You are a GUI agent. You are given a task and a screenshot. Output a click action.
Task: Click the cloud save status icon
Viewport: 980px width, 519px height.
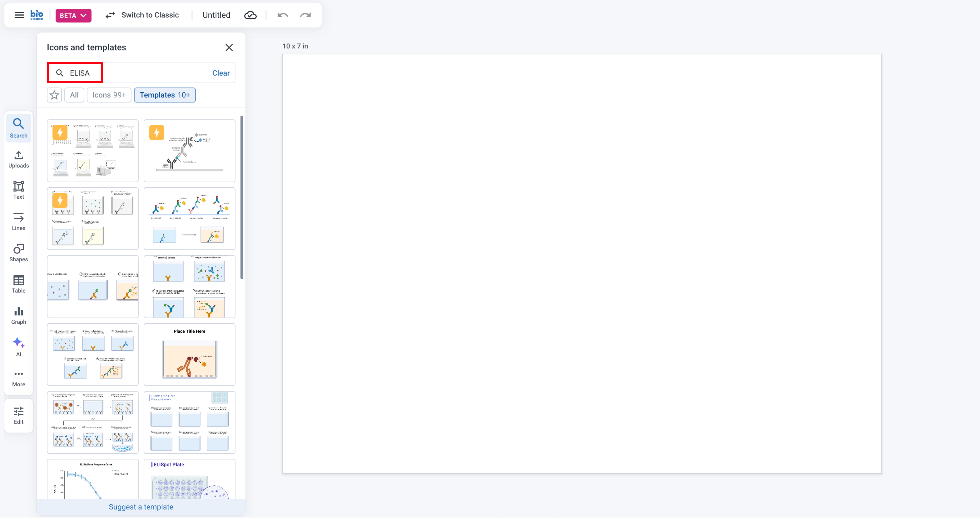[250, 15]
